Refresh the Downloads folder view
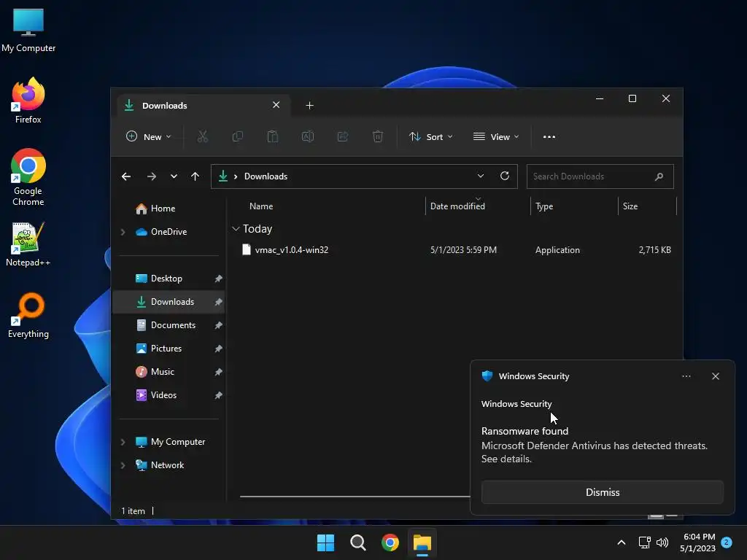This screenshot has width=747, height=560. coord(505,176)
